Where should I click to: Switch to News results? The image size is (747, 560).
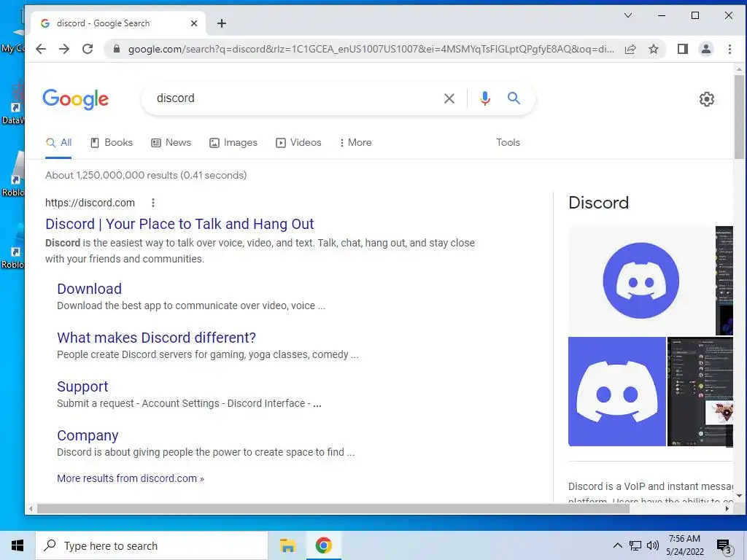[x=171, y=142]
